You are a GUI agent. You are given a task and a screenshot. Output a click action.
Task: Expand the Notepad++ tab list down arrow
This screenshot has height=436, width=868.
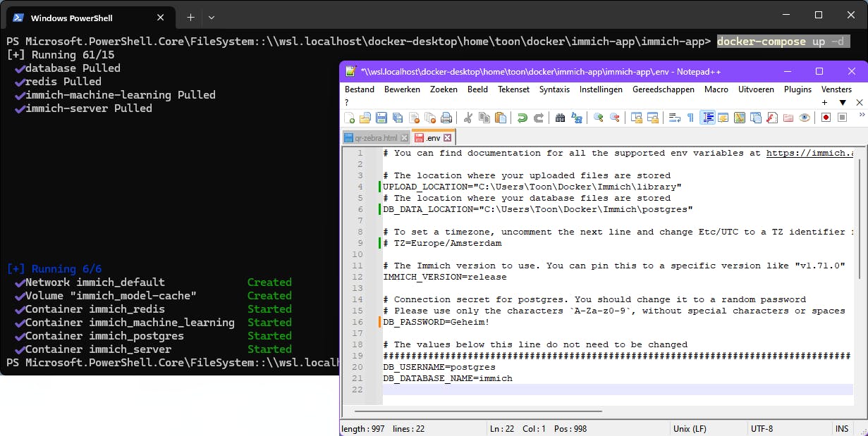[x=842, y=103]
